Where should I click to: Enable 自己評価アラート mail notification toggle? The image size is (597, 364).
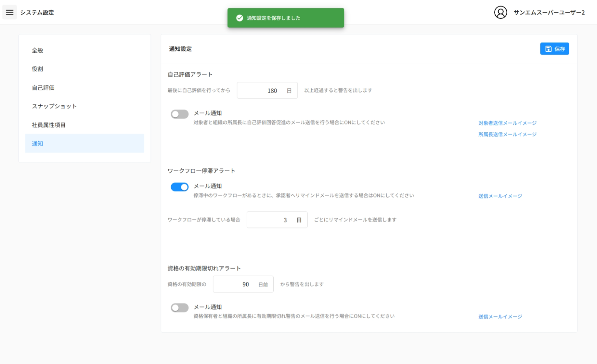[179, 114]
